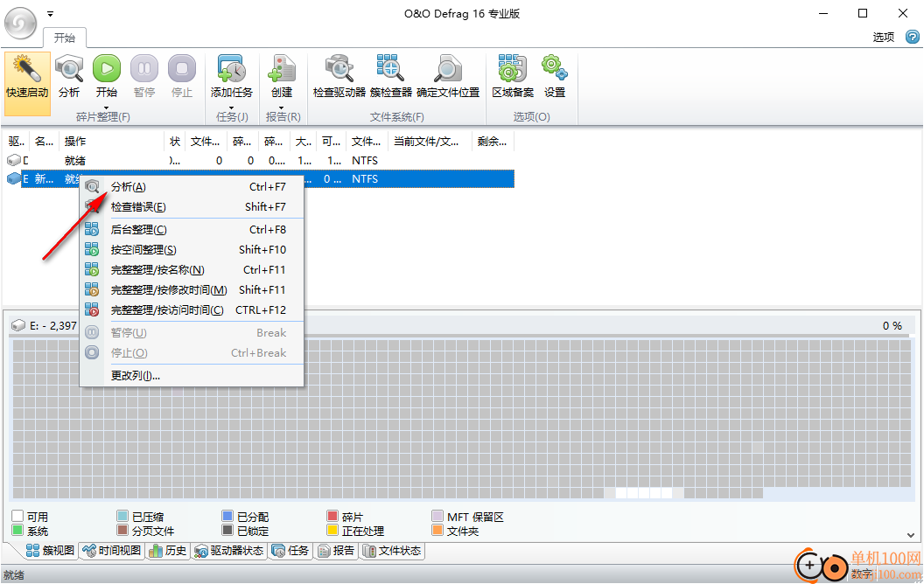Click the O&O application orb button
Screen dimensions: 924x584
[x=21, y=23]
